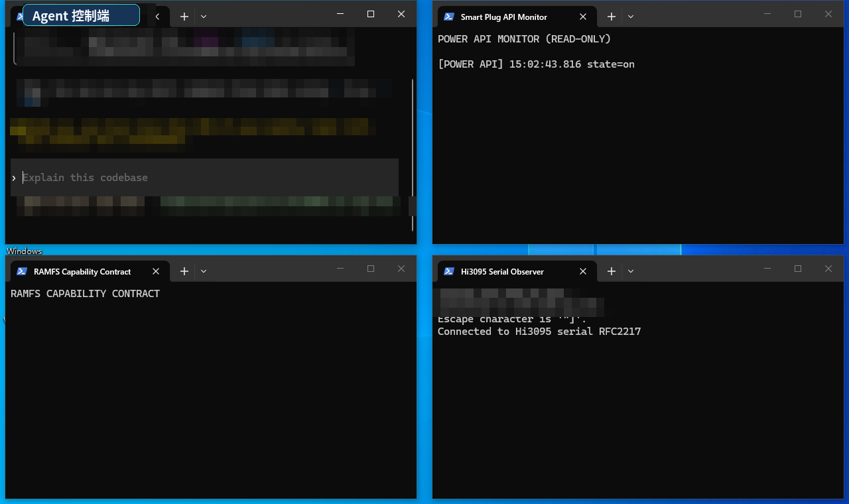Click the tab scroll-left arrow in Agent window

[157, 17]
